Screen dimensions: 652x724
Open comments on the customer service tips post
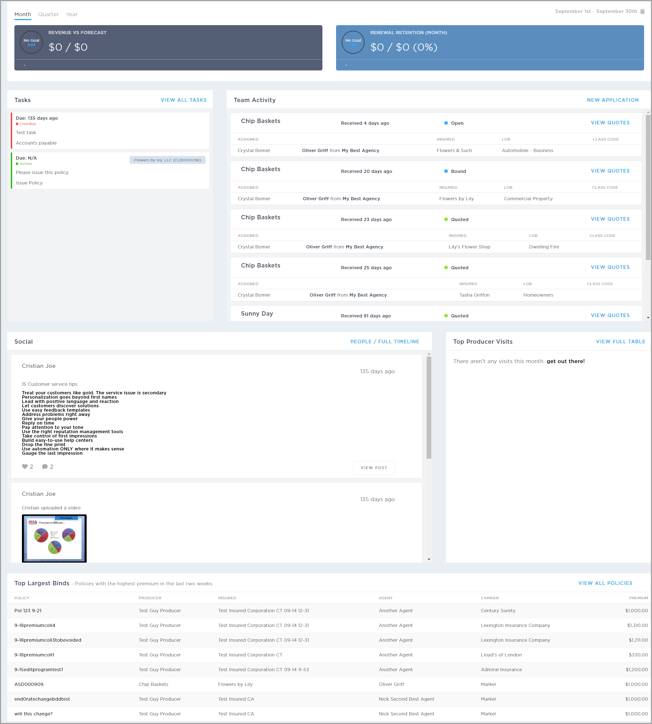(45, 466)
